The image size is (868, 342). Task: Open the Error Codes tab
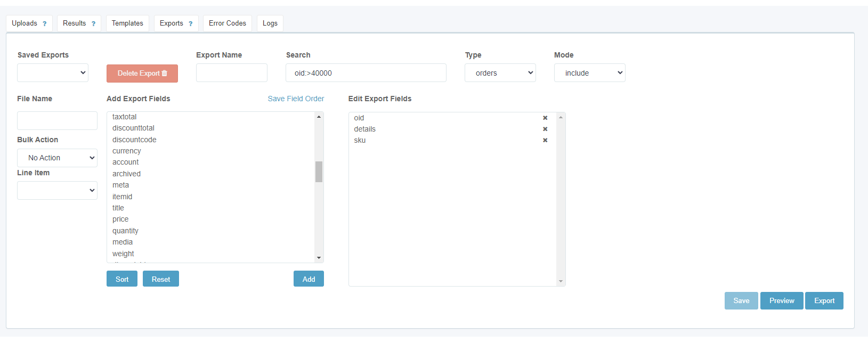click(228, 23)
